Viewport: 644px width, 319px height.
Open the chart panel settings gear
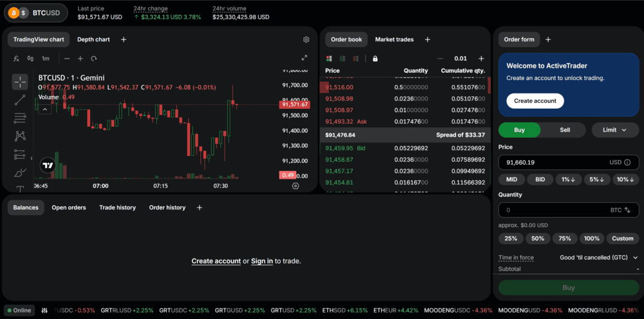click(x=306, y=39)
